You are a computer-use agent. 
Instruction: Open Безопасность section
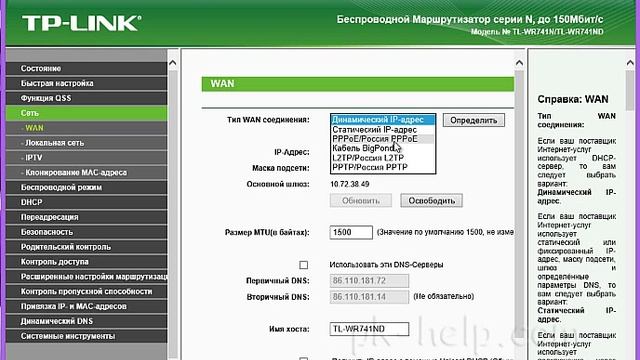click(x=87, y=232)
